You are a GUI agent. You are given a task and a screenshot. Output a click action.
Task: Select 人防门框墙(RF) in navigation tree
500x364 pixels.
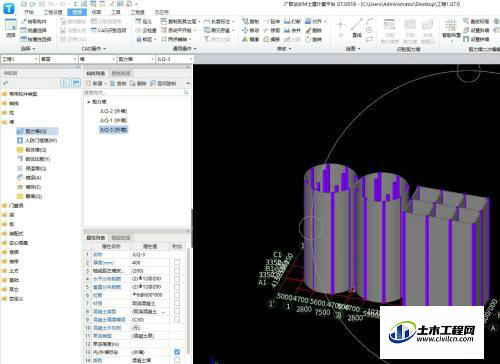tap(37, 140)
